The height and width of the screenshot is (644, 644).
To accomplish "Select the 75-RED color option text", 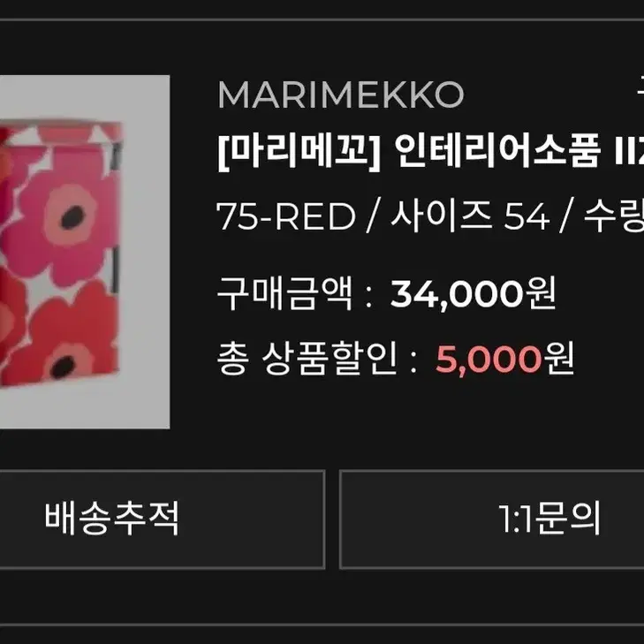I will (286, 216).
